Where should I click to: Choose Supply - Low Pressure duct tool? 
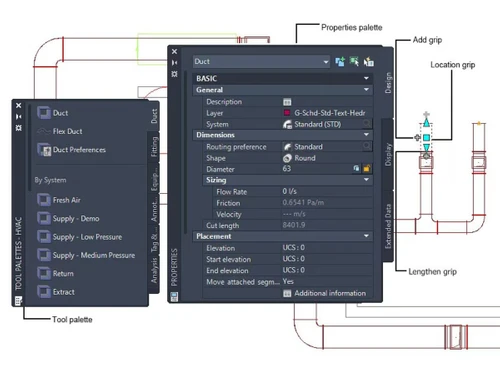[x=79, y=237]
